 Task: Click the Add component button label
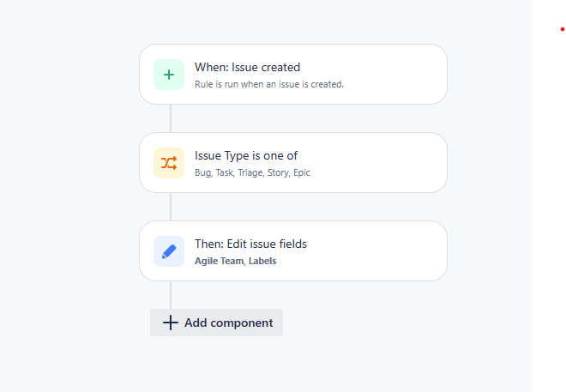click(x=228, y=323)
